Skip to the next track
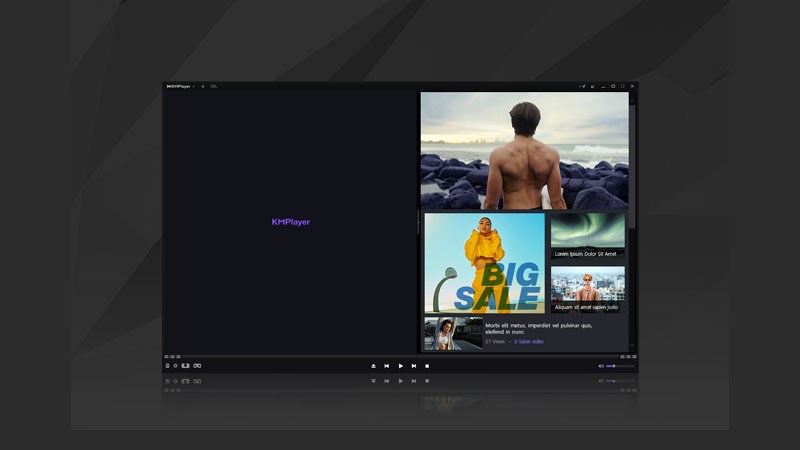This screenshot has width=800, height=450. (414, 366)
